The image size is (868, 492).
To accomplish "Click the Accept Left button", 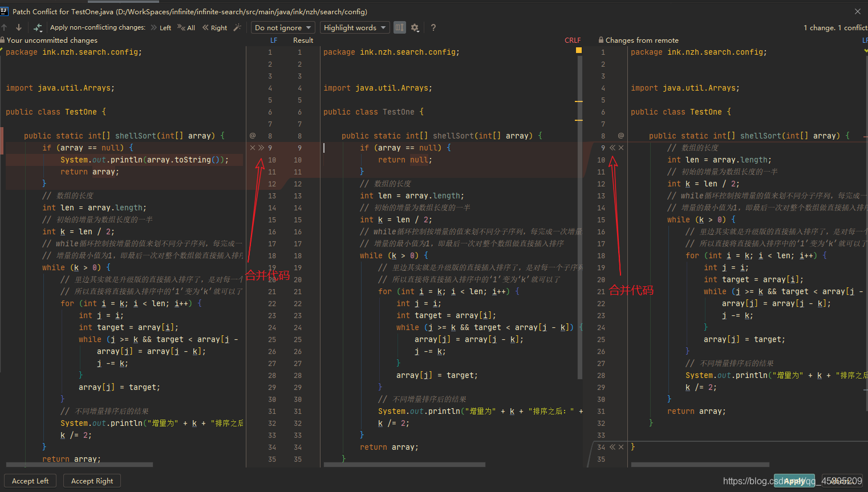I will click(x=30, y=481).
